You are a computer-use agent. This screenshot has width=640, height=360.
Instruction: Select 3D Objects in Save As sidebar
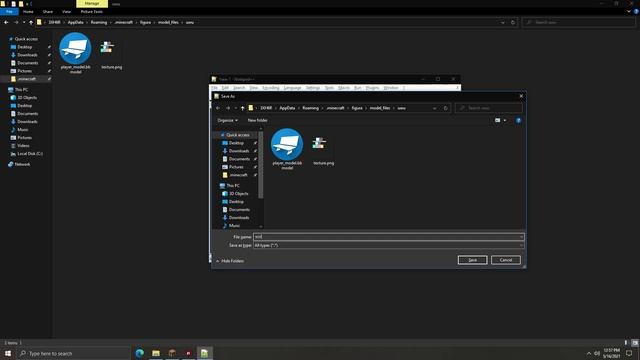(x=238, y=193)
